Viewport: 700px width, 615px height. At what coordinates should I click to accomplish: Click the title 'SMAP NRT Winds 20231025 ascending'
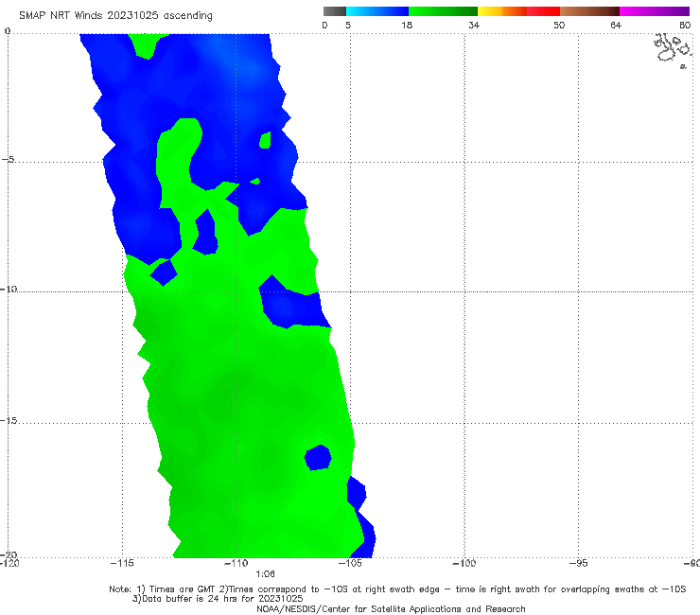coord(115,15)
